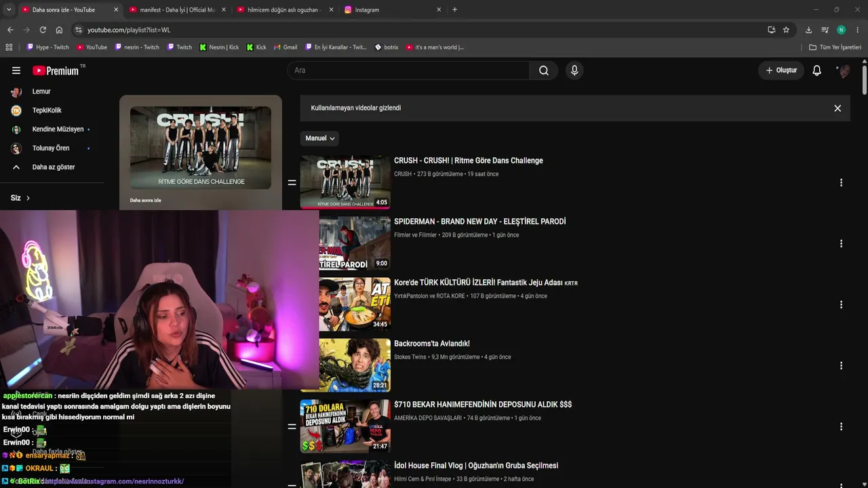Open more options for CRUSH dance challenge video
Screen dimensions: 868x488
(841, 183)
